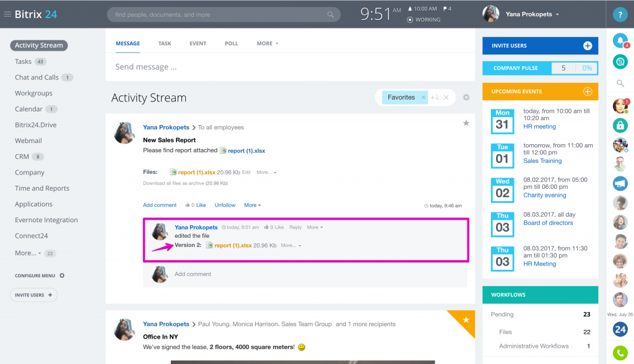Viewport: 634px width, 364px height.
Task: Click Edit next to report (1).xlsx
Action: pos(246,172)
